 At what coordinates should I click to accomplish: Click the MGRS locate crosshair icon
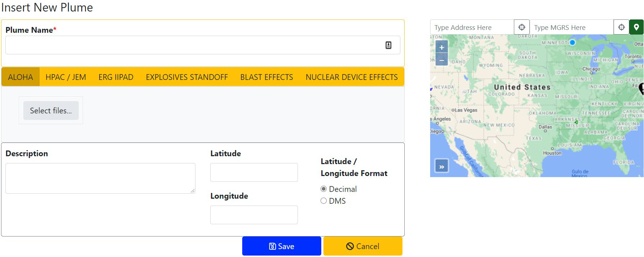(621, 27)
